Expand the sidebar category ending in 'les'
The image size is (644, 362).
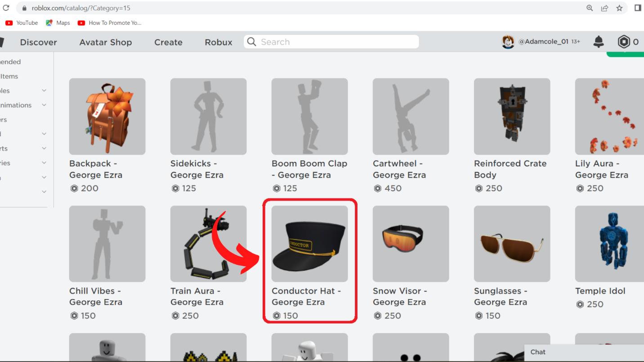point(44,90)
